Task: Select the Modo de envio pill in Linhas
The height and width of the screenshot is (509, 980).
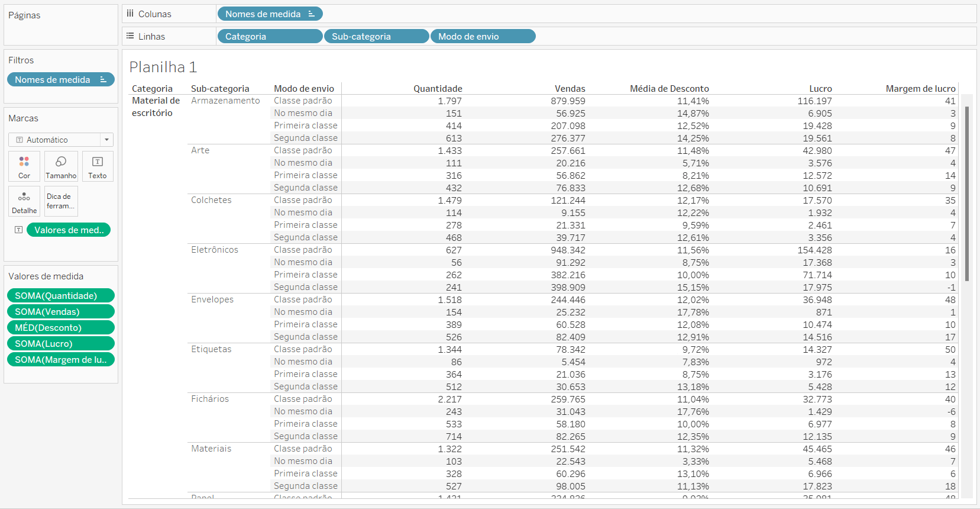Action: point(483,36)
